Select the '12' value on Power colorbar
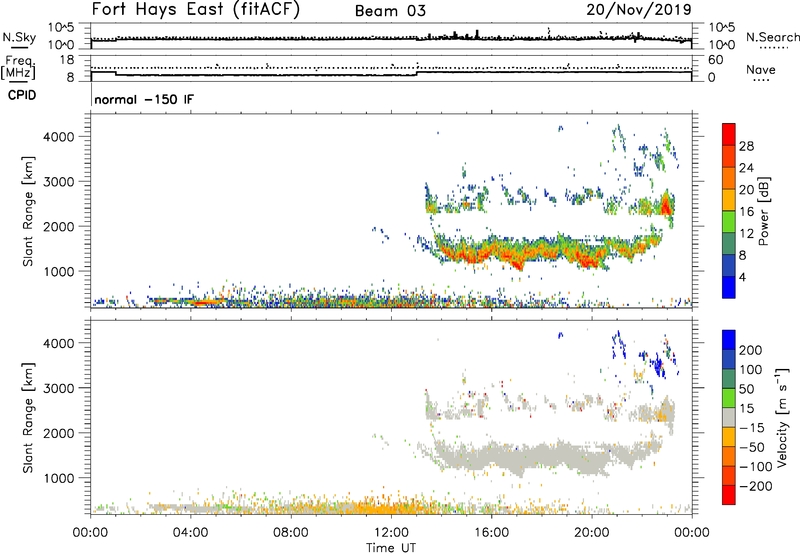Image resolution: width=800 pixels, height=554 pixels. point(746,234)
